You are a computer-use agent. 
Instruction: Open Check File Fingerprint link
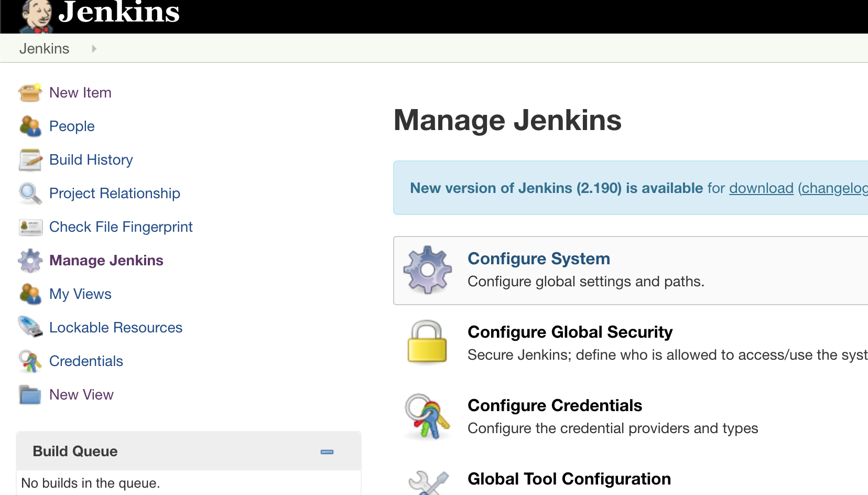click(x=121, y=227)
